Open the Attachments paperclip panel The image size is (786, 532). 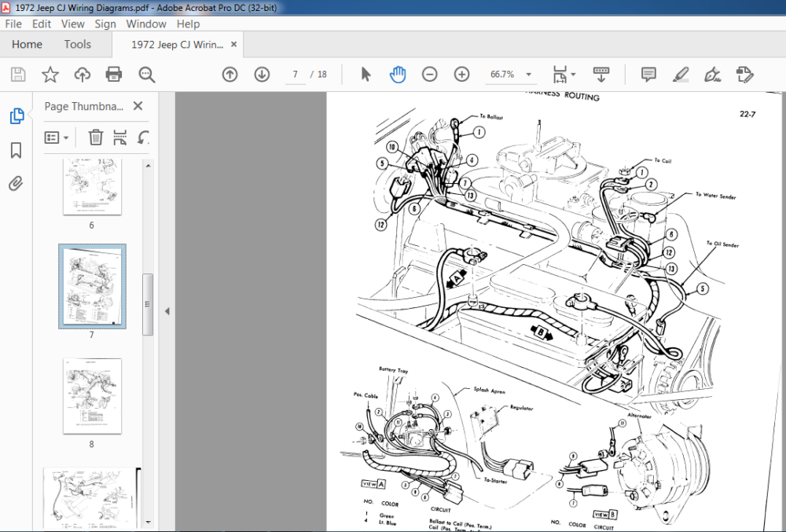click(x=16, y=184)
